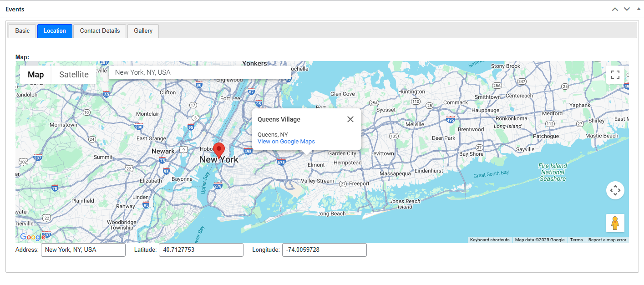
Task: Click the Plainfield map label
Action: (x=83, y=200)
